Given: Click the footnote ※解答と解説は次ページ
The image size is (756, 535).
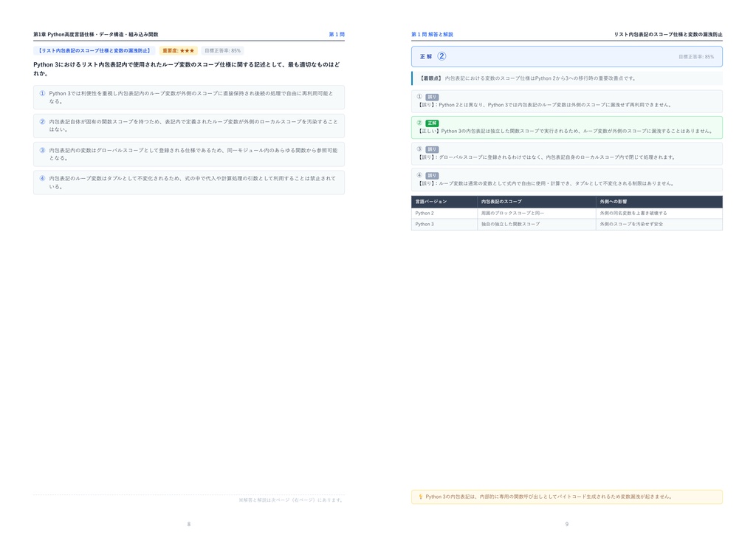Looking at the screenshot, I should click(291, 500).
